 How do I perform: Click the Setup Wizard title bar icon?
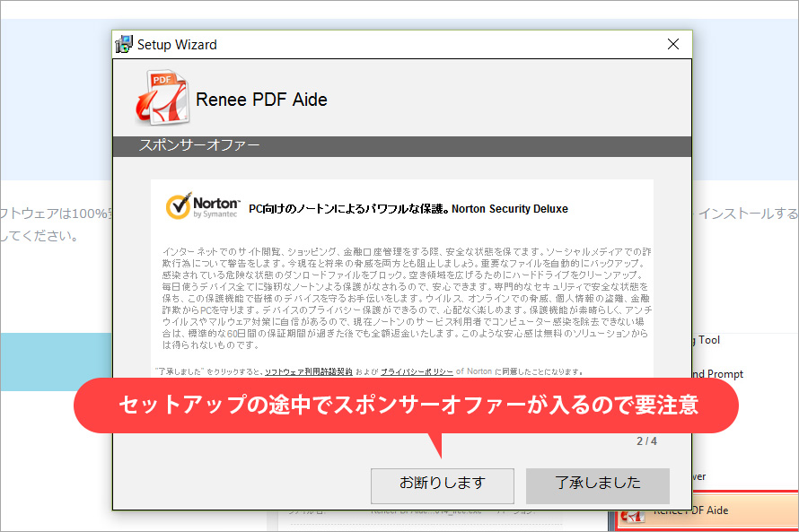click(x=124, y=45)
